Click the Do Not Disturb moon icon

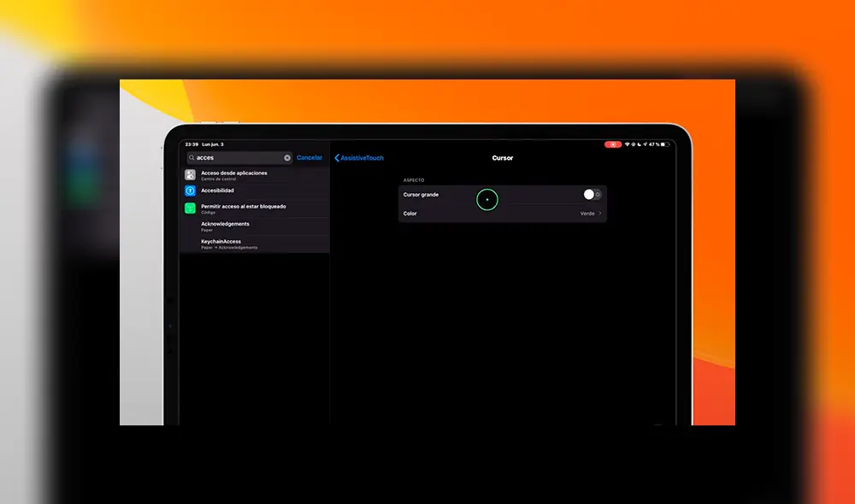pyautogui.click(x=639, y=144)
